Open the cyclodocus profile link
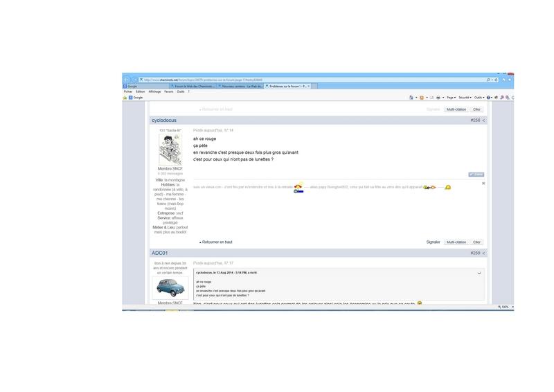The width and height of the screenshot is (554, 392). click(x=164, y=121)
